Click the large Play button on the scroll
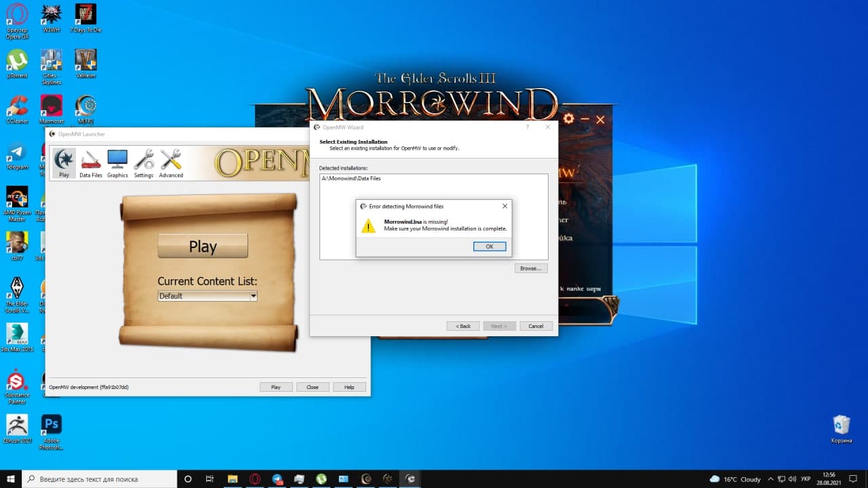This screenshot has width=868, height=488. tap(203, 246)
